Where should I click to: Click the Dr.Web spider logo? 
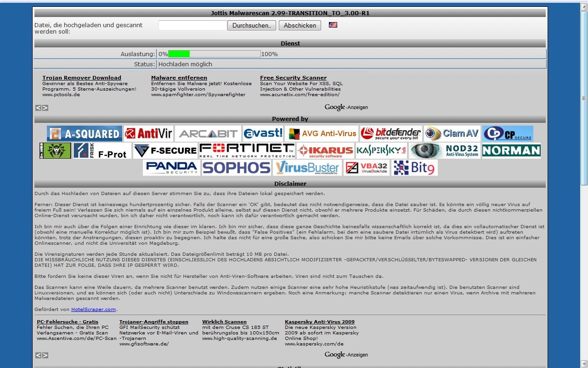(56, 150)
